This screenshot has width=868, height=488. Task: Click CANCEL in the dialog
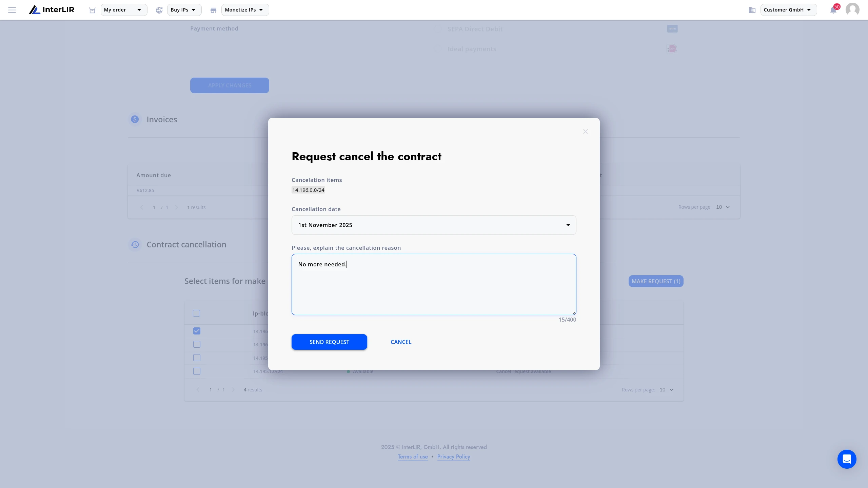coord(401,342)
